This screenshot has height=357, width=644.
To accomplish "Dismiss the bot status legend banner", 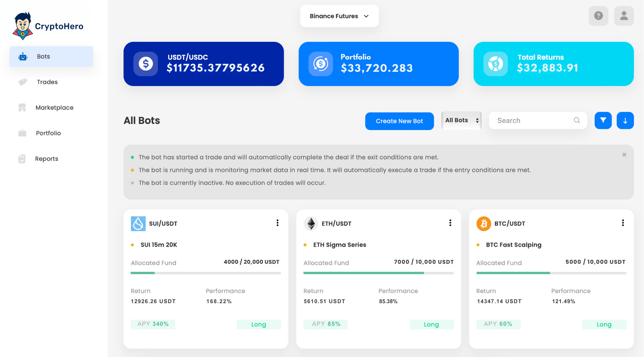I will (x=624, y=155).
